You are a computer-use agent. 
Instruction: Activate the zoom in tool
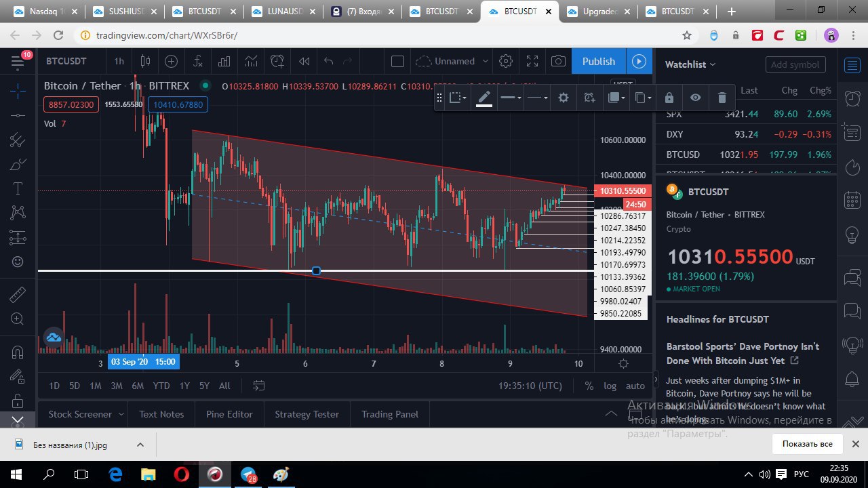tap(18, 319)
